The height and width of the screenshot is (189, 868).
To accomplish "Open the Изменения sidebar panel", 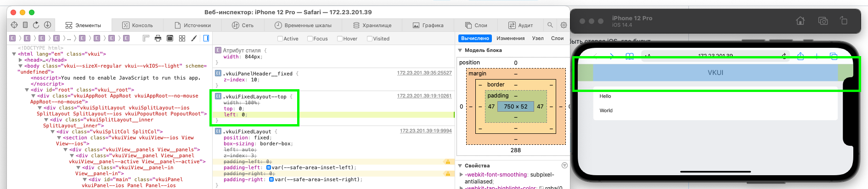I will (x=510, y=38).
